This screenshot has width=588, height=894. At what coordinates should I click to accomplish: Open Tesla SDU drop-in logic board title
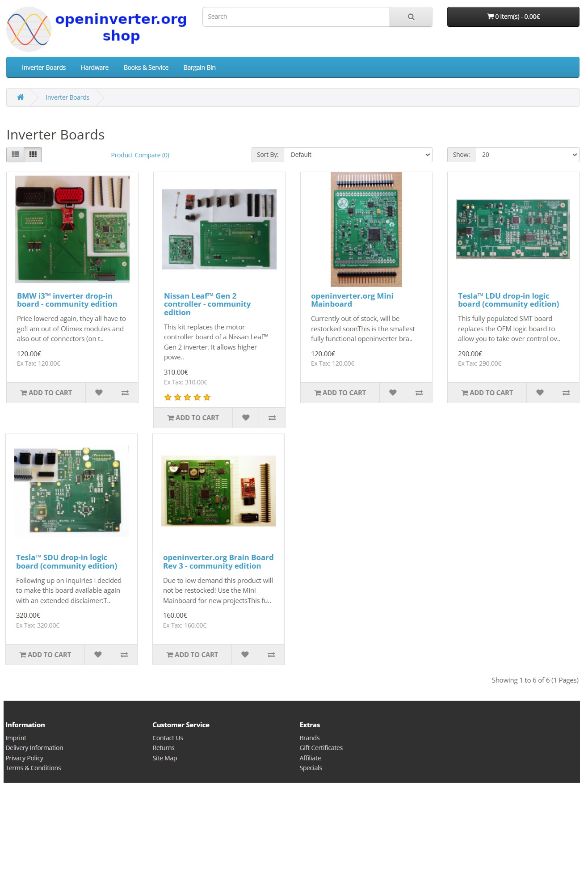67,562
